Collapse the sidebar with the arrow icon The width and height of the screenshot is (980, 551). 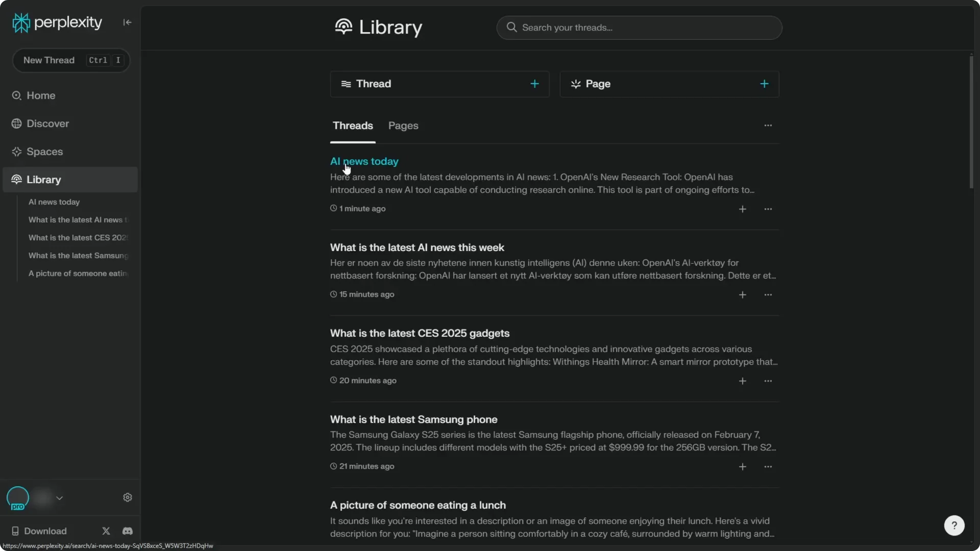click(127, 22)
